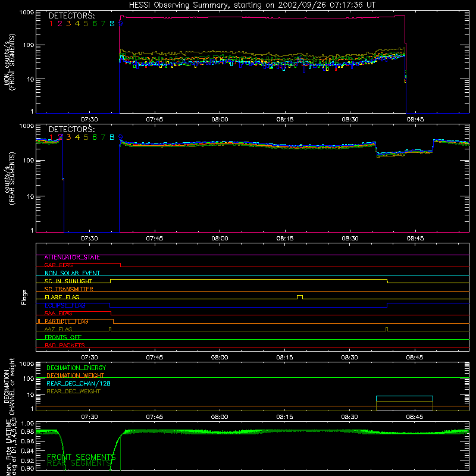476x476 pixels.
Task: Click the MON. counts/s (FRONT SEGMENTS) axis title
Action: [9, 62]
